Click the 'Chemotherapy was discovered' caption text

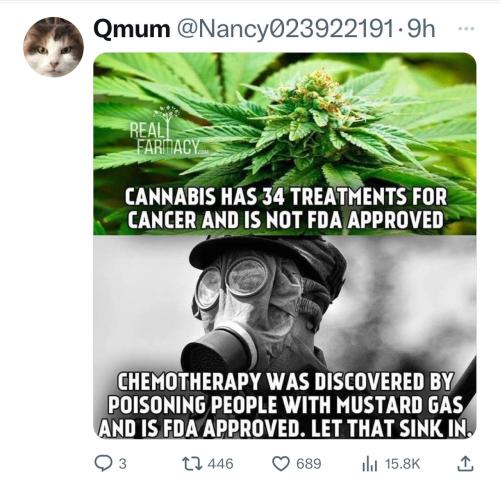(x=285, y=405)
